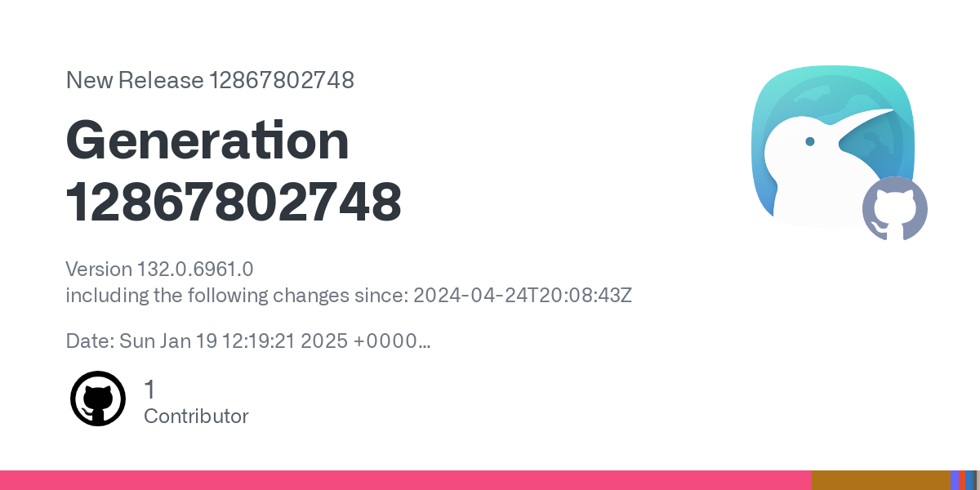The image size is (980, 490).
Task: Click the word "Generation" in the title
Action: coord(207,140)
